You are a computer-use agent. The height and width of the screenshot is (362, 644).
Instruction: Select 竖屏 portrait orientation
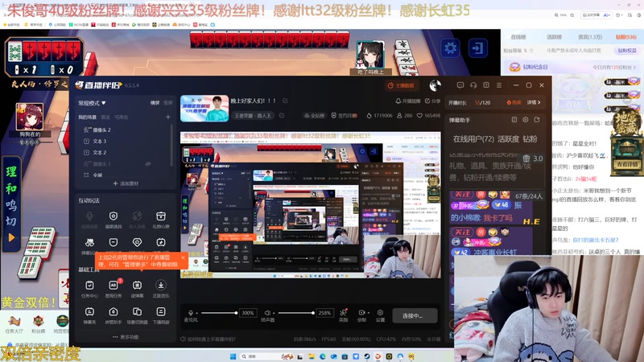[168, 103]
